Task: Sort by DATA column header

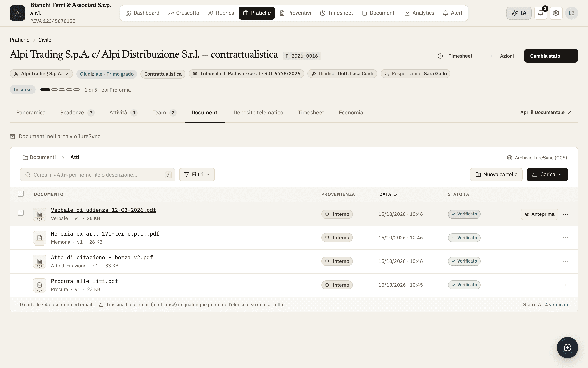Action: 388,194
